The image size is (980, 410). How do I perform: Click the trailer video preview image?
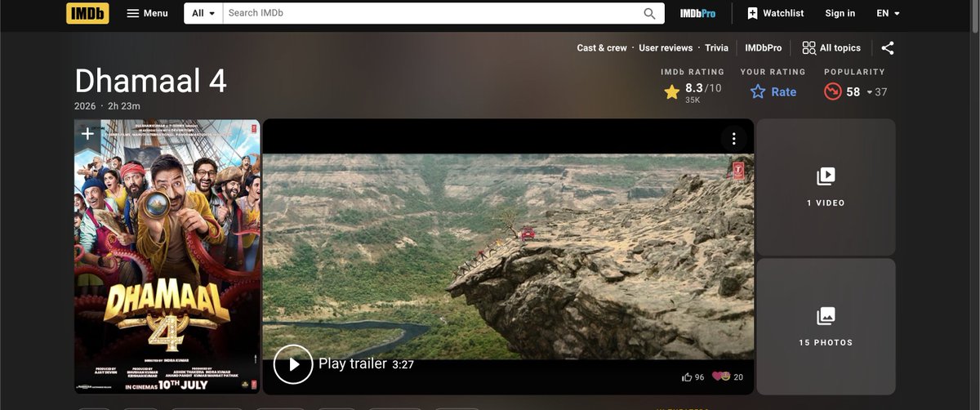click(508, 256)
